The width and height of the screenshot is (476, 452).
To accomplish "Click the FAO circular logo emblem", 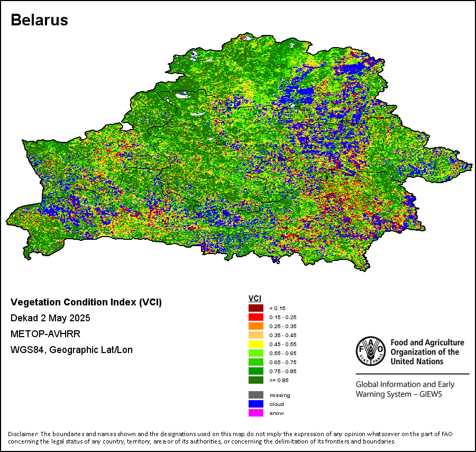I will pos(371,351).
